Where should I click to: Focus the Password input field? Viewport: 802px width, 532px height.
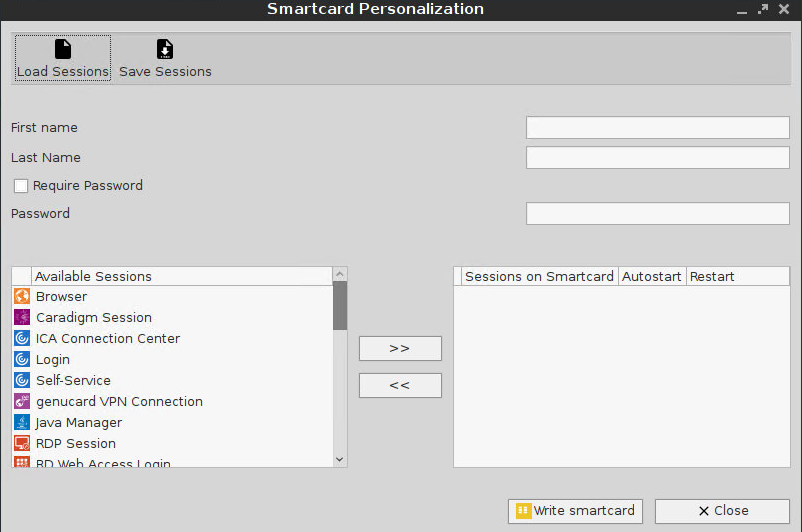(x=657, y=214)
